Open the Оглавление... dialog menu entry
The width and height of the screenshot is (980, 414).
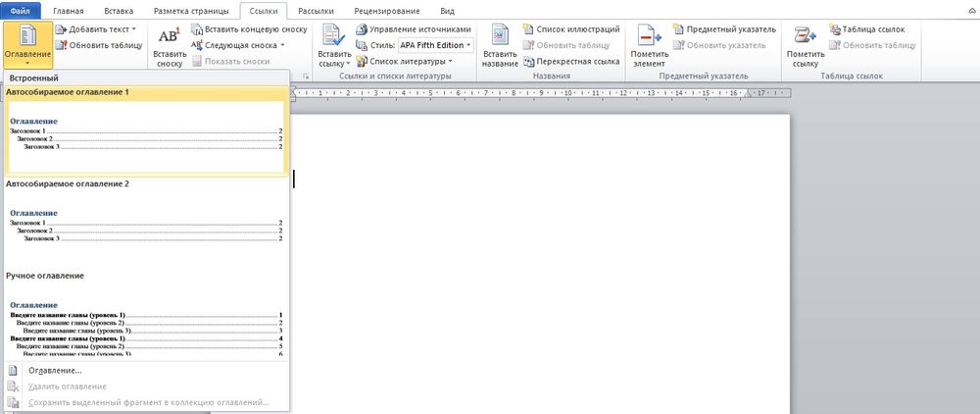[55, 371]
